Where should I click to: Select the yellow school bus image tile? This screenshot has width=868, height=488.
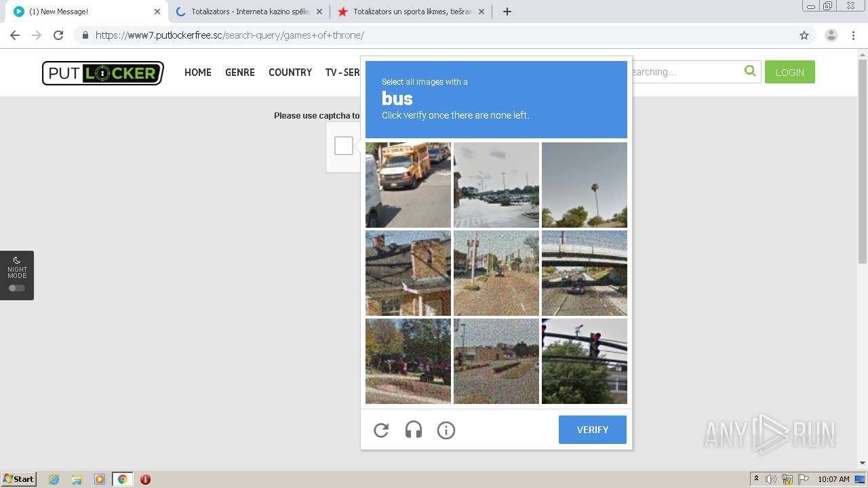coord(408,185)
